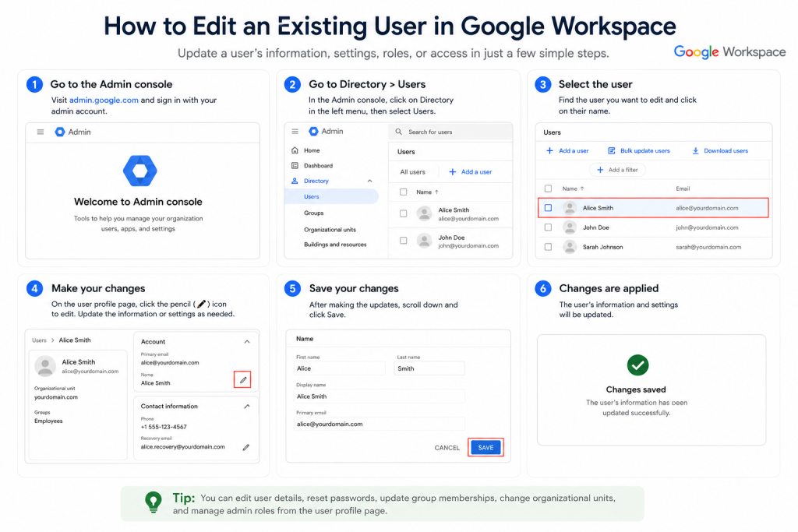The height and width of the screenshot is (532, 798).
Task: Click the Search for users box
Action: (x=450, y=132)
